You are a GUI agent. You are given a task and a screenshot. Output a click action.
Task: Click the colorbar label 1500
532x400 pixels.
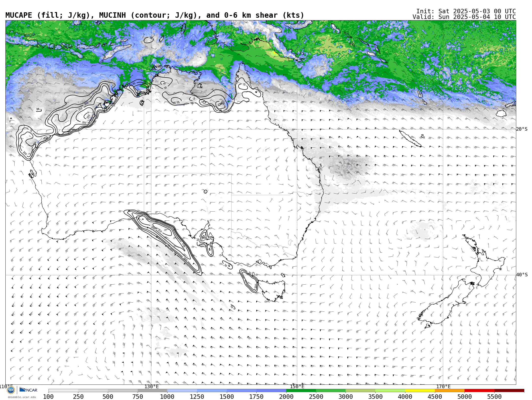227,397
